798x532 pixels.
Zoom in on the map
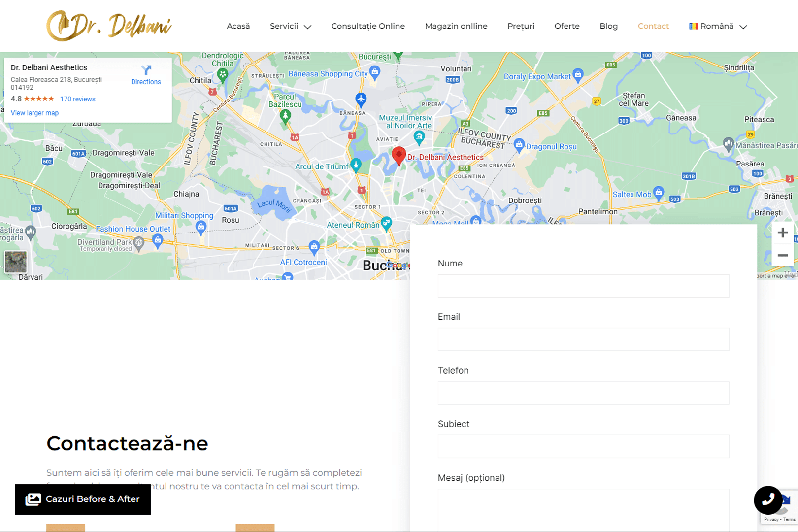point(782,233)
